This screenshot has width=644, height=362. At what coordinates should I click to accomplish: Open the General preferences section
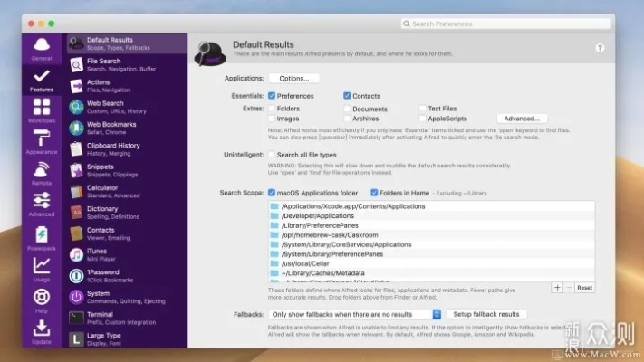(x=42, y=48)
